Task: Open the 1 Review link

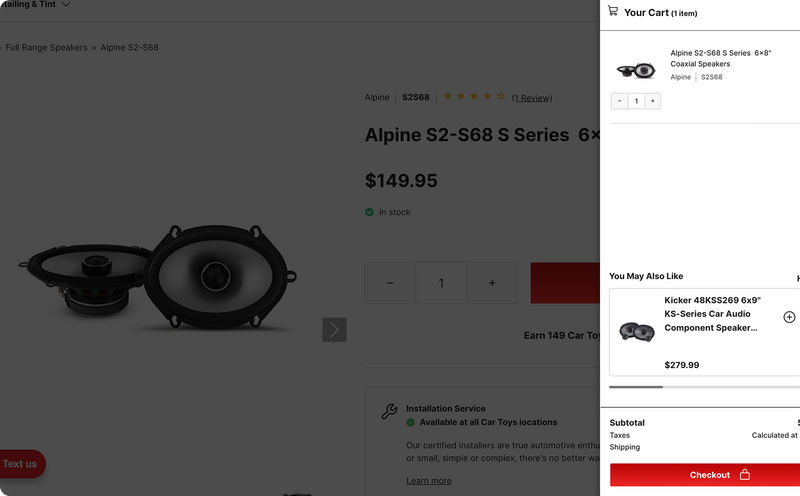Action: click(x=532, y=98)
